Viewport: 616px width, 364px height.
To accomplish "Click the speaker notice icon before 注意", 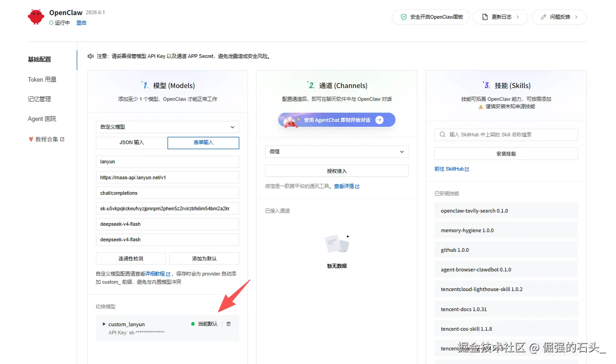I will click(91, 56).
